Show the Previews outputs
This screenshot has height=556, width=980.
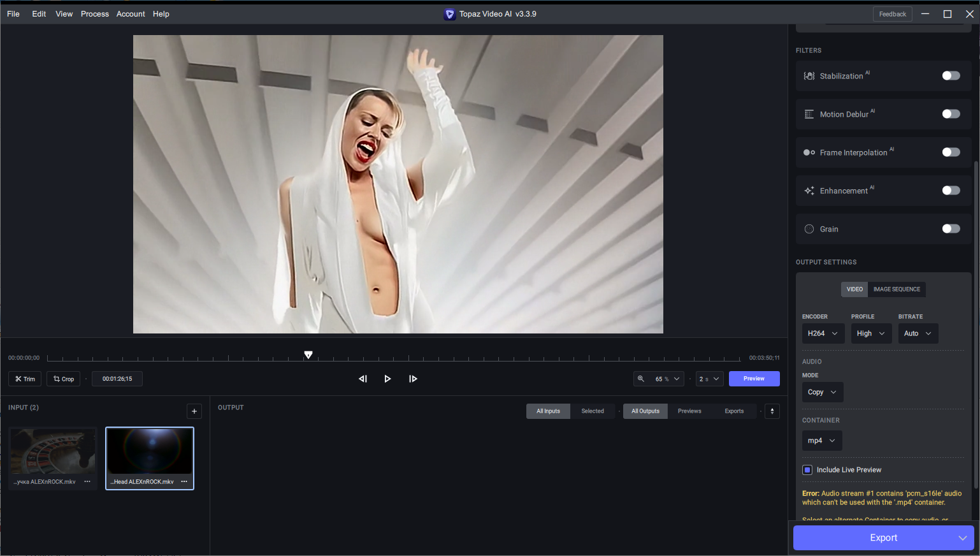tap(689, 411)
